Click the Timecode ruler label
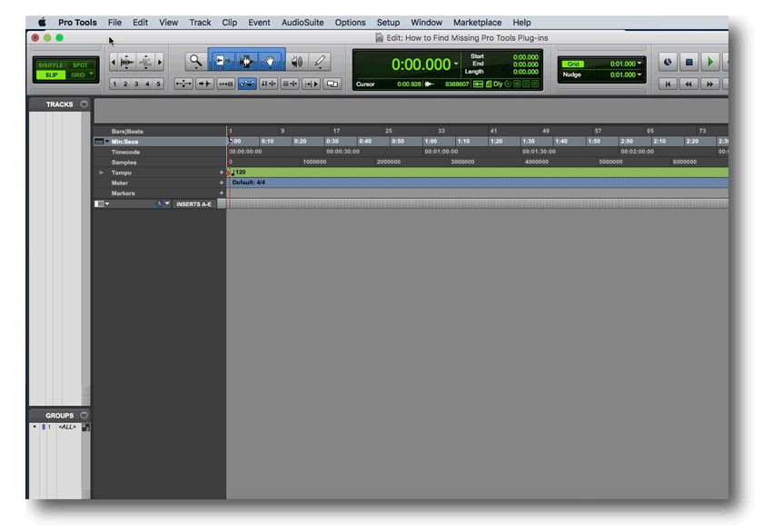Viewport: 763px width, 532px height. click(x=125, y=153)
